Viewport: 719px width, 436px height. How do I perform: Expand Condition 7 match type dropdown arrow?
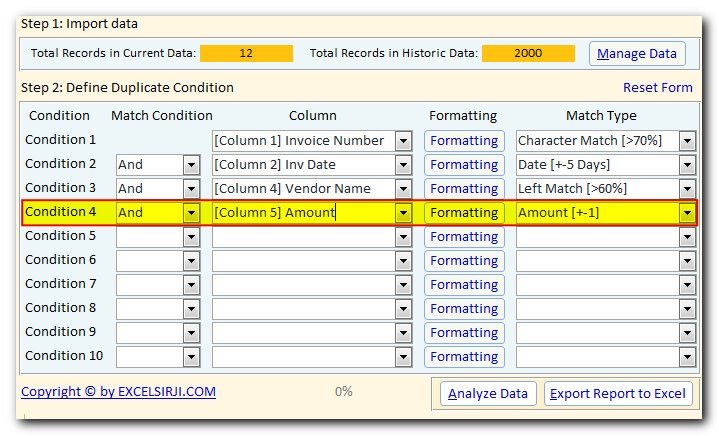pyautogui.click(x=687, y=285)
